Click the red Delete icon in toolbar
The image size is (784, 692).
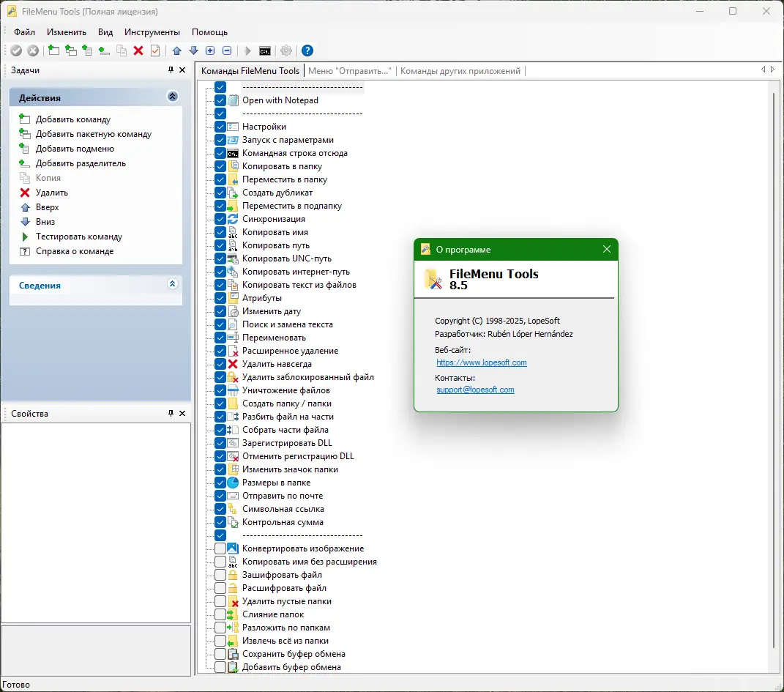click(138, 51)
